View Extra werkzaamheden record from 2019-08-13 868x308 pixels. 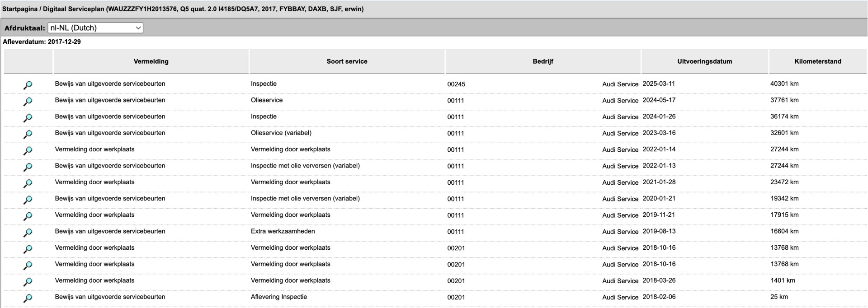click(28, 233)
